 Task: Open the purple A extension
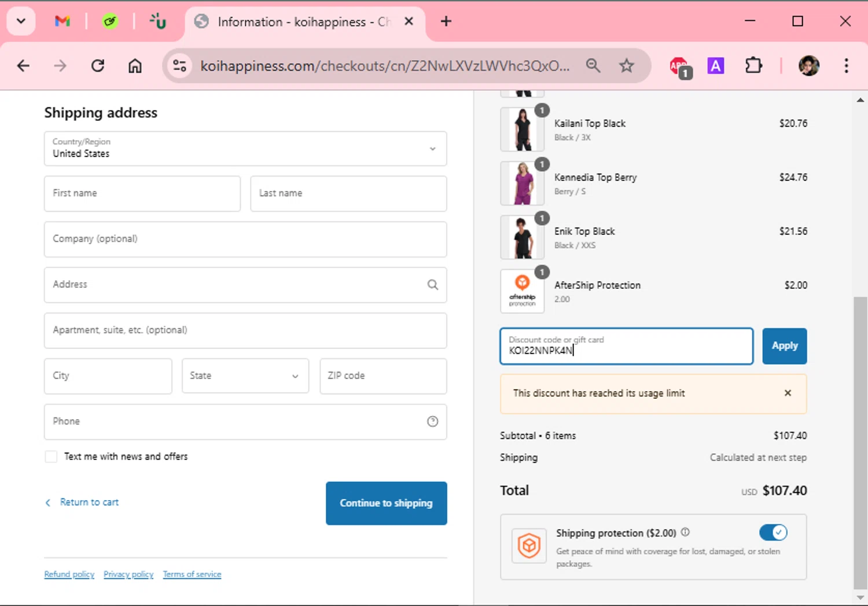coord(716,66)
